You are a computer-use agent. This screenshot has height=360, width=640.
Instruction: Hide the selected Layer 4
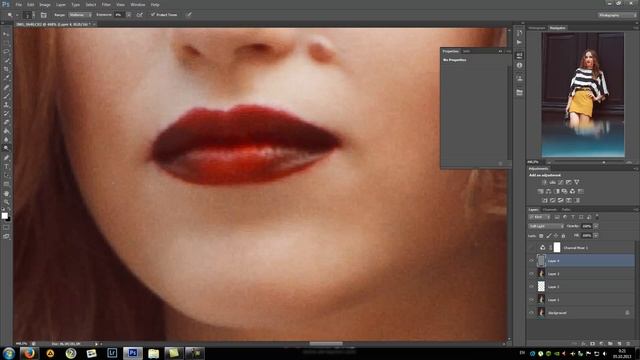tap(531, 260)
